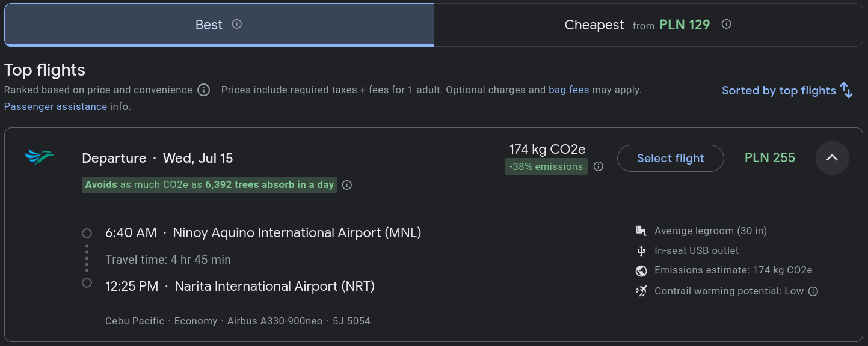Viewport: 868px width, 346px height.
Task: Open info icon beside -38% emissions badge
Action: click(599, 166)
